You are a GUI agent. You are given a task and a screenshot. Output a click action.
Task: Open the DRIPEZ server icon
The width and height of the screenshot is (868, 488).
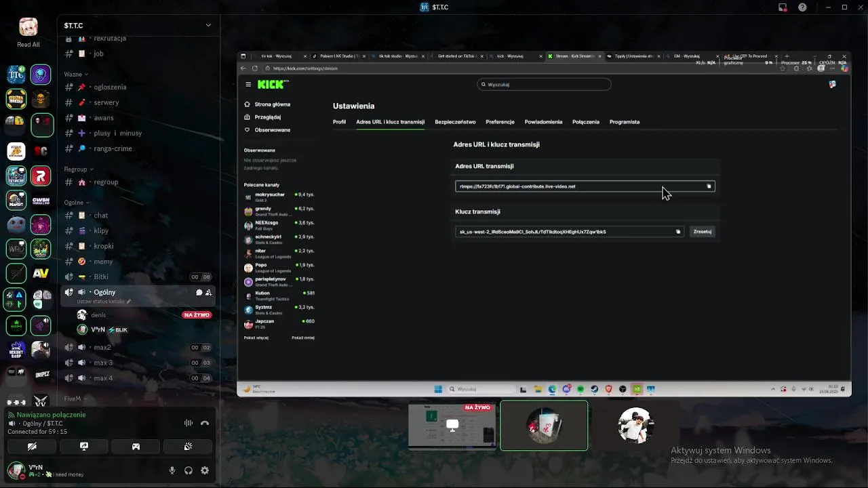tap(41, 373)
